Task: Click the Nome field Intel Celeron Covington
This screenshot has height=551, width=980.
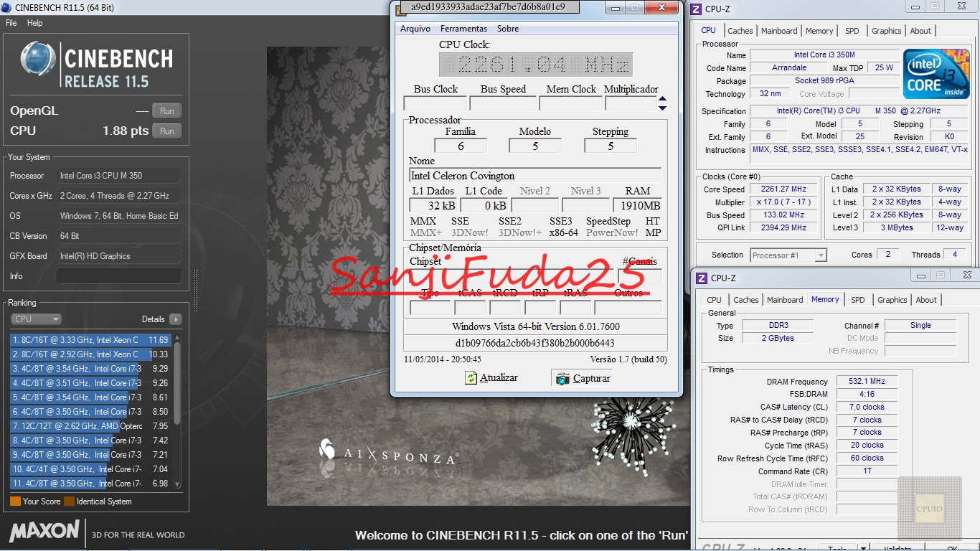Action: pos(535,176)
